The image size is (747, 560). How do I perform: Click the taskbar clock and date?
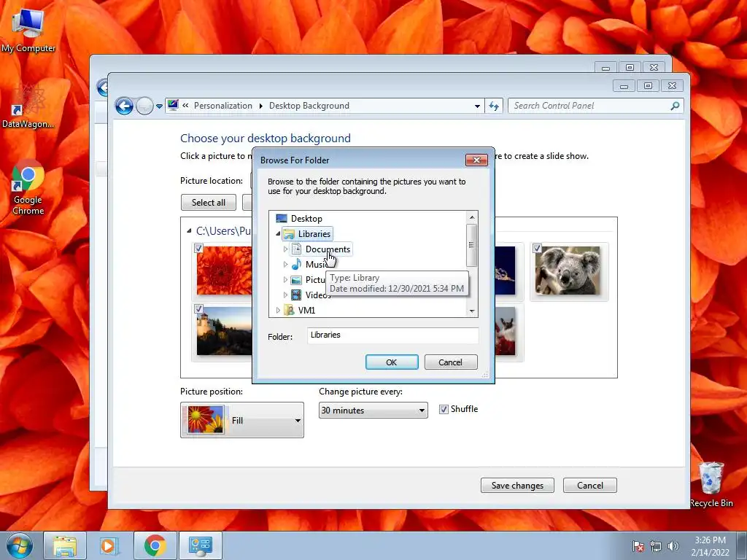pyautogui.click(x=710, y=545)
